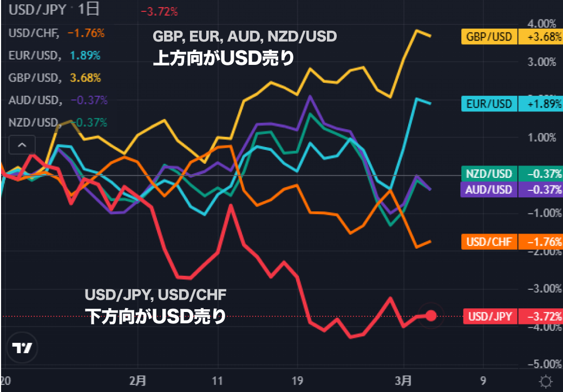Select EUR/USD in the top-left legend
This screenshot has height=392, width=563.
(x=34, y=55)
